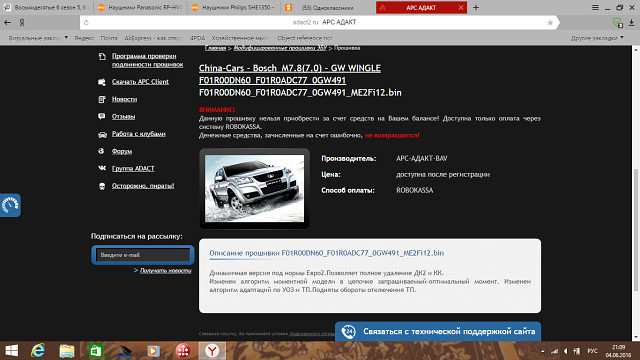Expand the Визуальные закладки bookmarks dropdown

[x=38, y=38]
